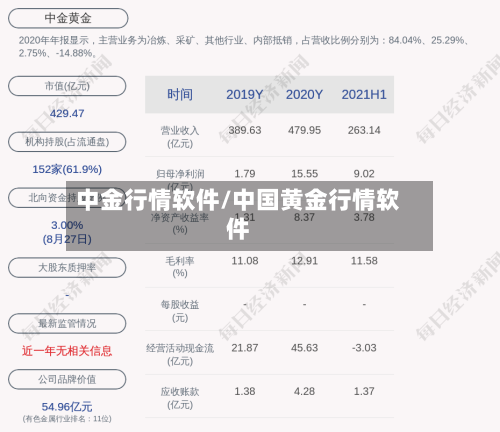Click receivables value 1.37
Screen dimensions: 500x432
[364, 391]
